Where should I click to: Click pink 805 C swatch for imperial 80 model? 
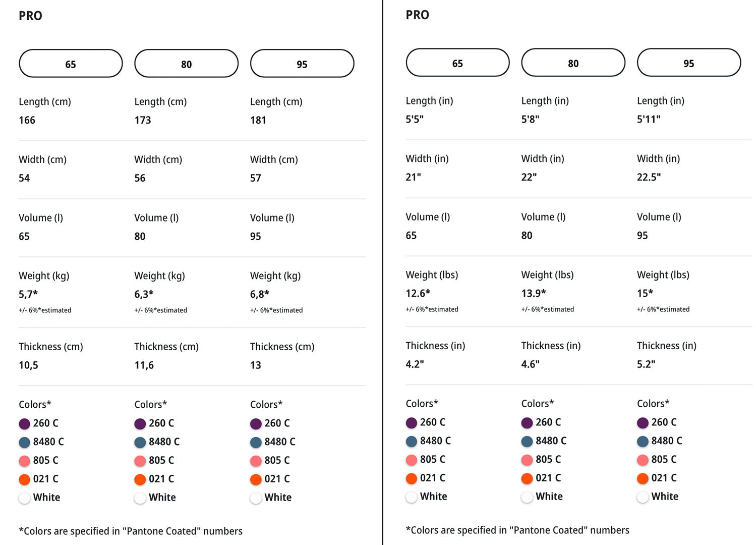(527, 460)
